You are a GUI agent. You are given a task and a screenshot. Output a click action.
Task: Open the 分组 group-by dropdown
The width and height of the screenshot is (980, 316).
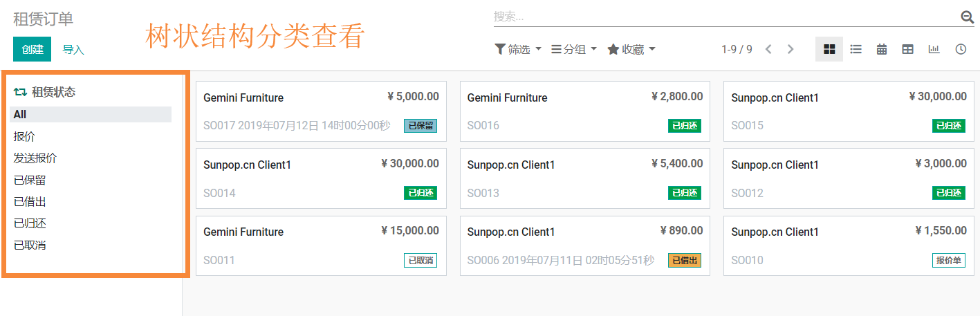tap(574, 49)
